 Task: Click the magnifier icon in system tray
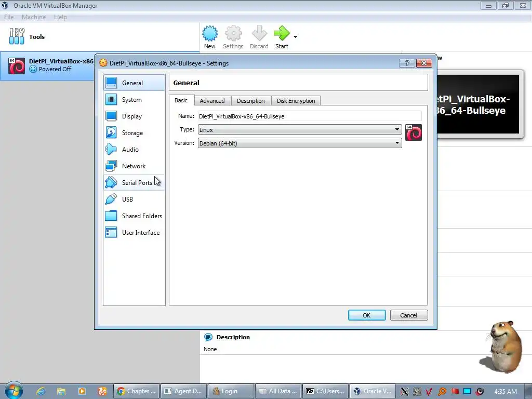point(442,392)
